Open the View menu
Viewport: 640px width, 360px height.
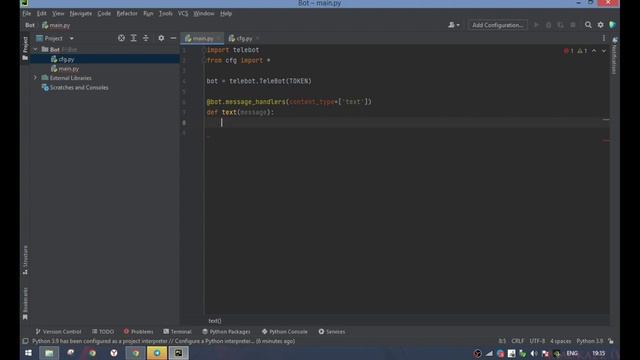coord(58,13)
